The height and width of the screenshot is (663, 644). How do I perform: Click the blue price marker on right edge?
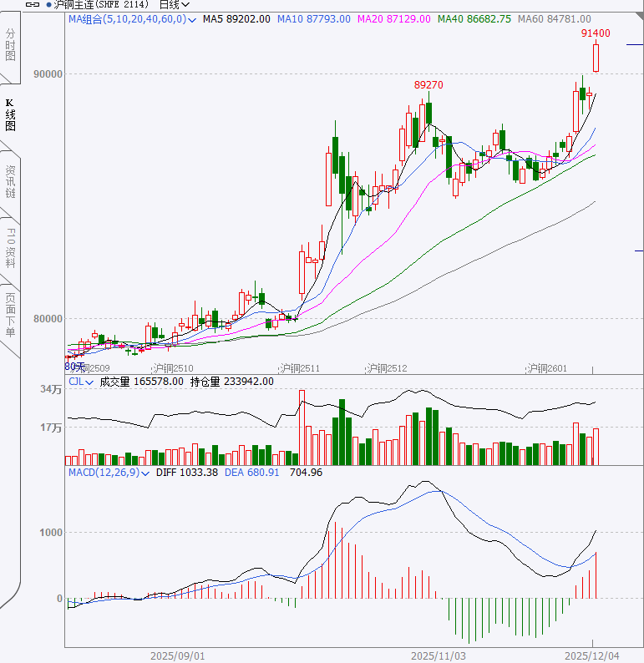639,250
